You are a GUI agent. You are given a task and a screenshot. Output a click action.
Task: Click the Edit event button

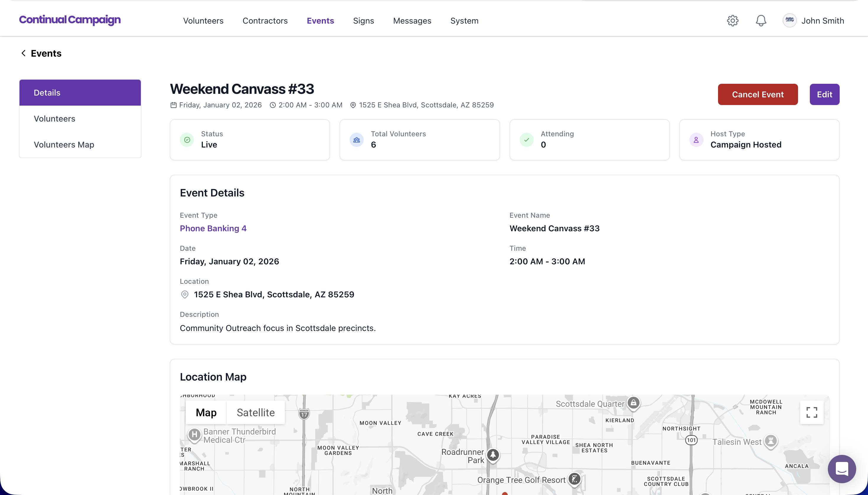click(x=824, y=94)
